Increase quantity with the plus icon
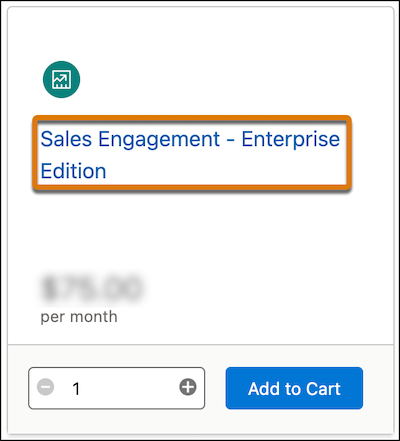The height and width of the screenshot is (441, 400). (188, 387)
